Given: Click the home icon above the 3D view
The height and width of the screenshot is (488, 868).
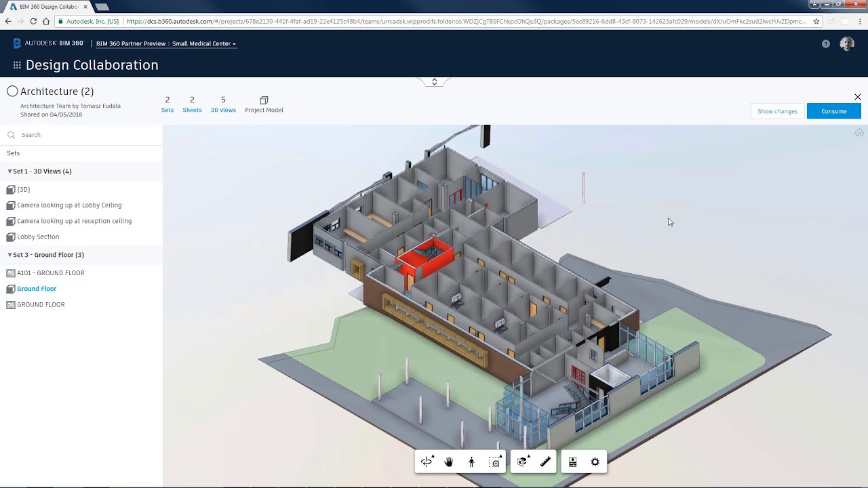Looking at the screenshot, I should click(859, 132).
